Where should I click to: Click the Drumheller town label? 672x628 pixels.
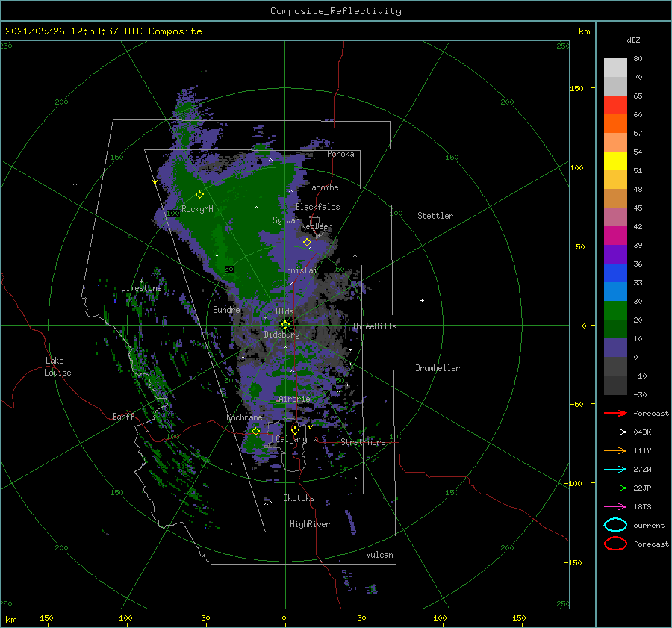click(438, 368)
